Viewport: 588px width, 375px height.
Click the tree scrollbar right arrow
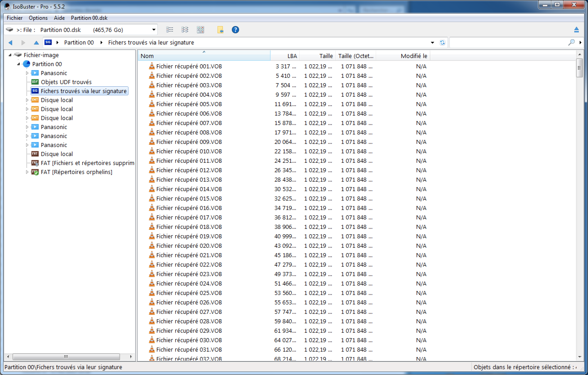(131, 357)
